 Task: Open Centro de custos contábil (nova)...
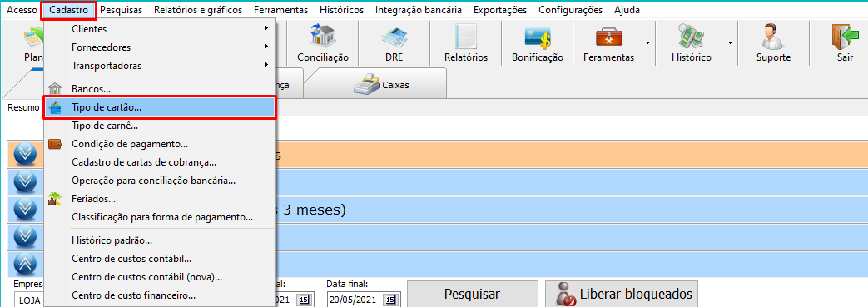point(160,276)
